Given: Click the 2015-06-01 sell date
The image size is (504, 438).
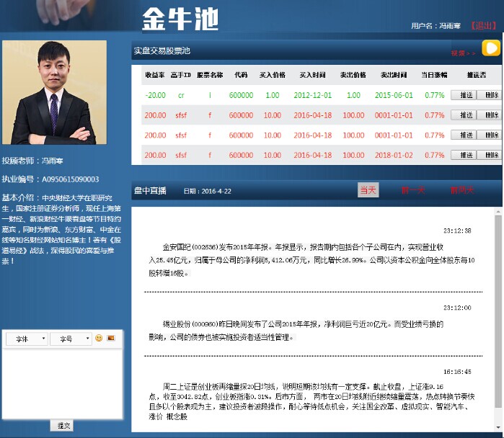Looking at the screenshot, I should 394,95.
